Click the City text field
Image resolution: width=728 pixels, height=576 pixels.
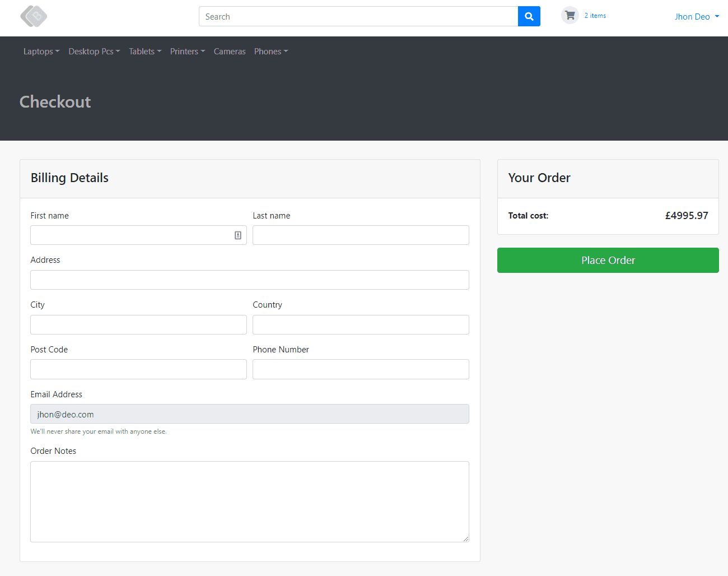point(138,324)
